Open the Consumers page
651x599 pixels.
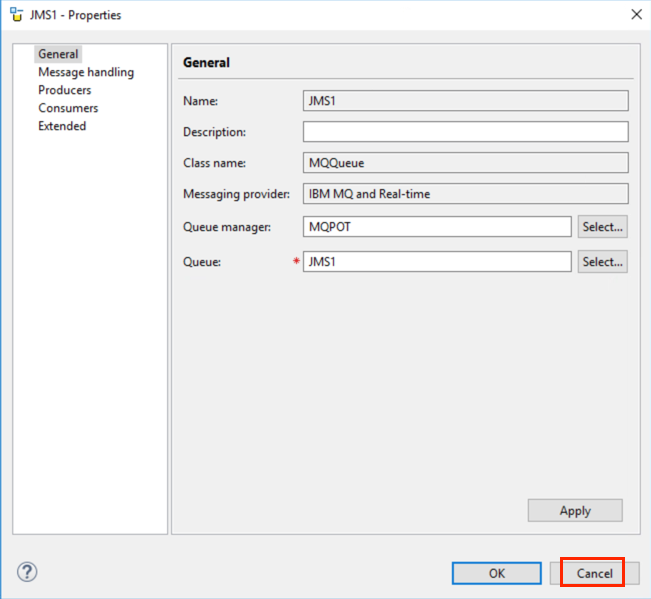[x=68, y=108]
